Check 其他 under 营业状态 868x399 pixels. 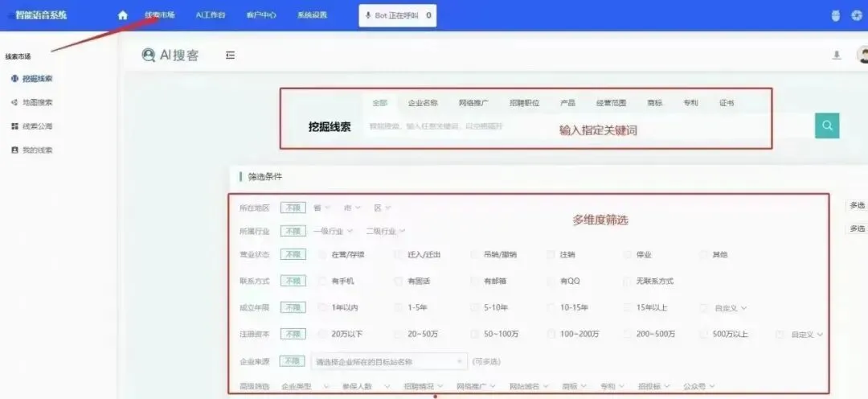(703, 255)
